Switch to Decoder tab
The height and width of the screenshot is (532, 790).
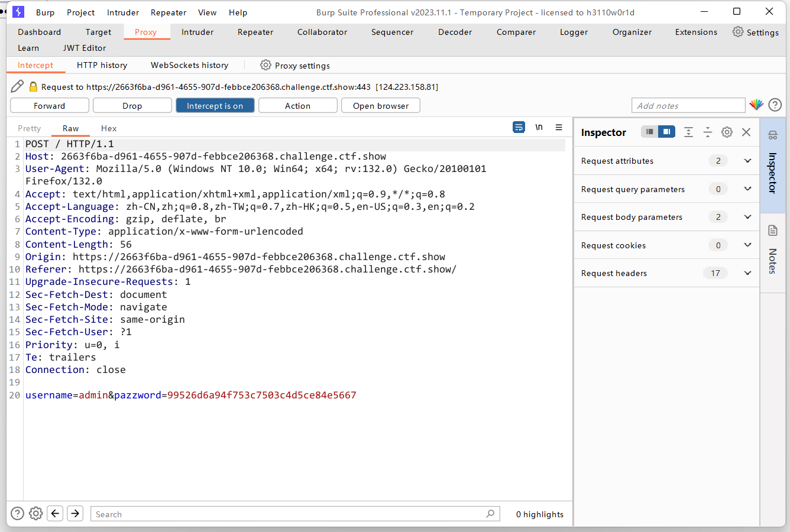click(x=455, y=32)
